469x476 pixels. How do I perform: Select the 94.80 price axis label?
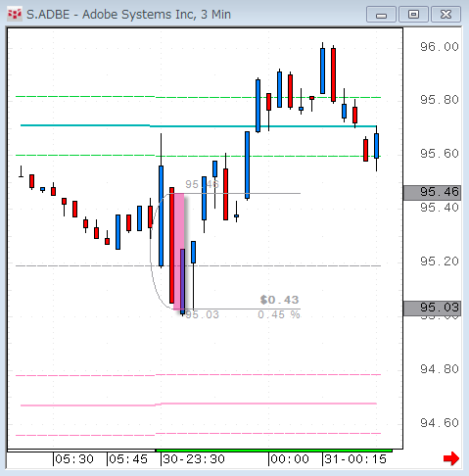click(x=440, y=369)
